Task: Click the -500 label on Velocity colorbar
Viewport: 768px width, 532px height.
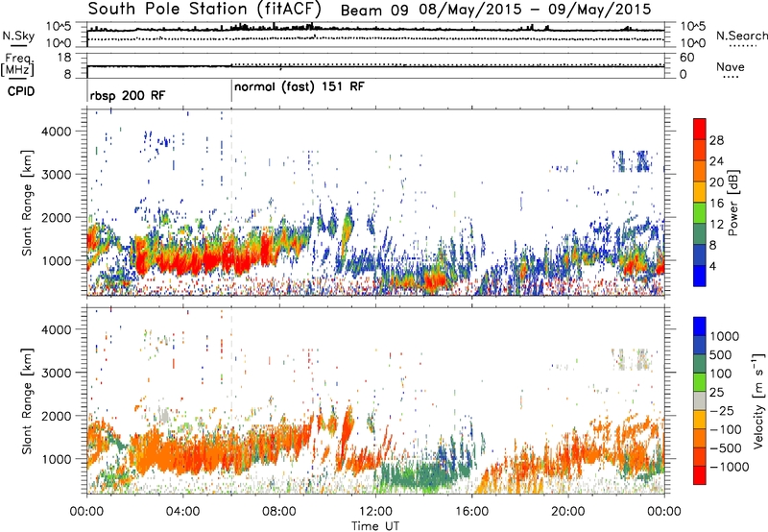Action: click(x=726, y=448)
